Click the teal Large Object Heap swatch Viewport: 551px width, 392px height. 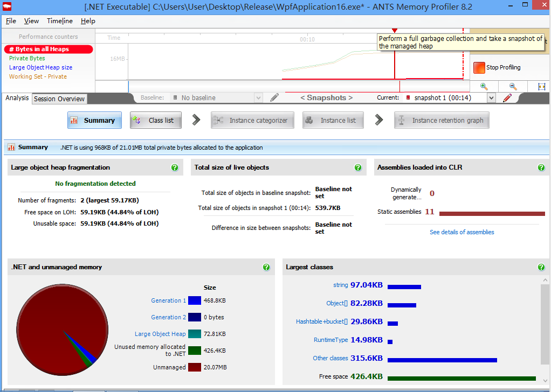coord(194,334)
